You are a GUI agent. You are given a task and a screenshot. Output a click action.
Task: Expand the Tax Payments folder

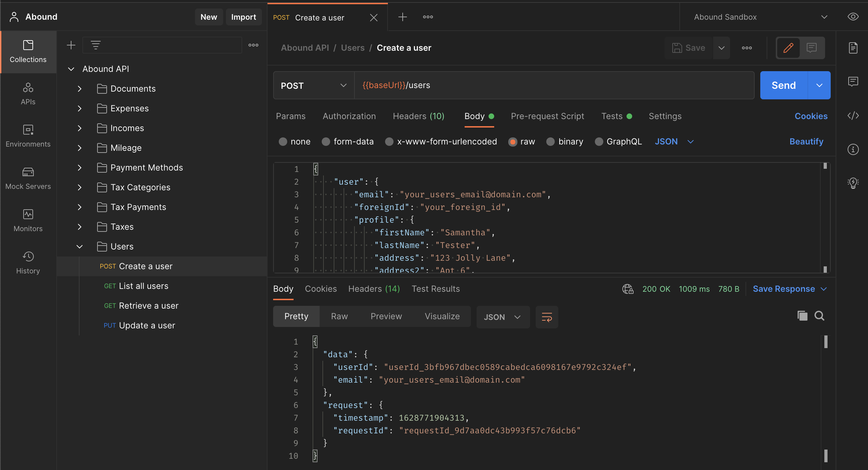point(80,207)
